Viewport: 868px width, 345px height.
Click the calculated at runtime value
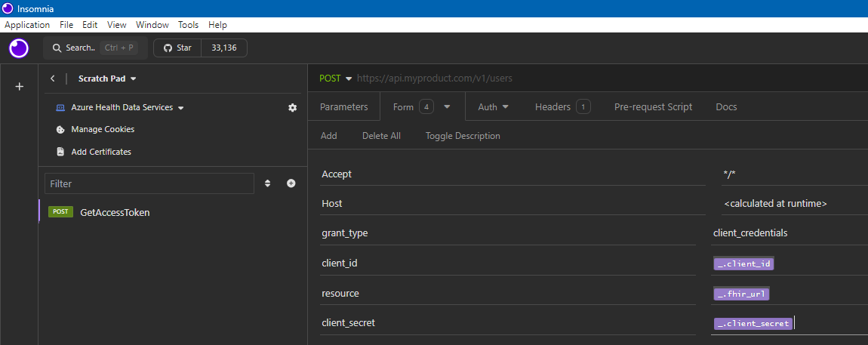point(775,204)
